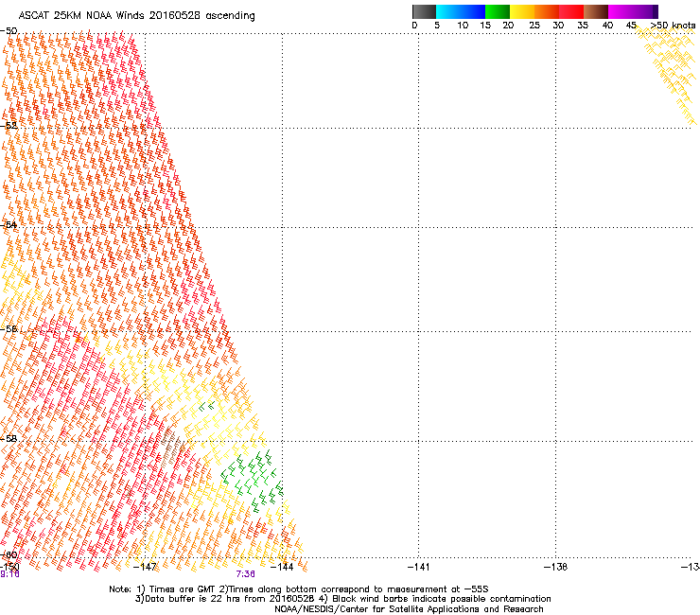Click the cyan-blue 5-15 knots legend segment

pos(461,11)
